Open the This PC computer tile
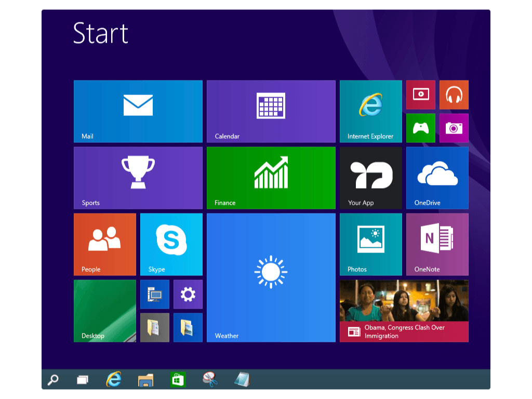532x399 pixels. click(x=155, y=294)
